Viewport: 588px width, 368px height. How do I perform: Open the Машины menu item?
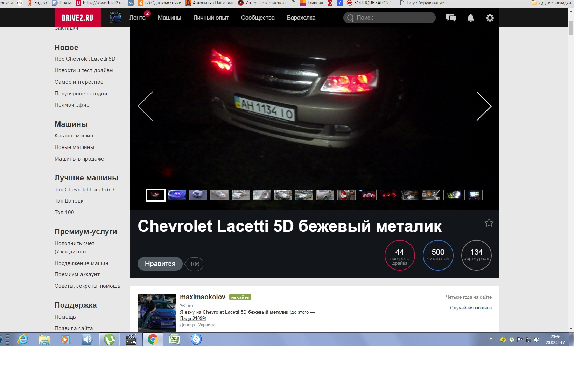click(x=169, y=18)
